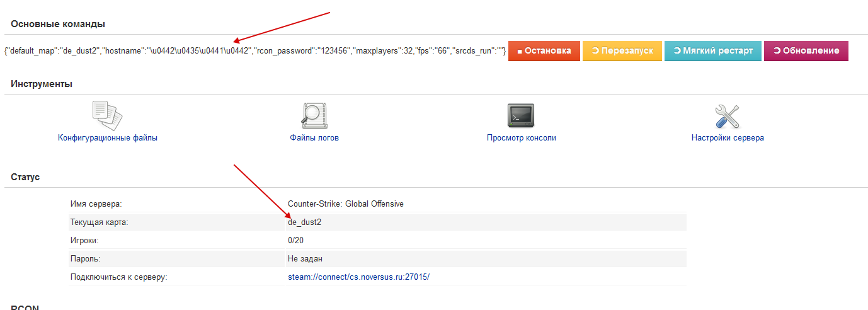Go to the Просмотр консоли text link
The height and width of the screenshot is (310, 868).
coord(522,138)
